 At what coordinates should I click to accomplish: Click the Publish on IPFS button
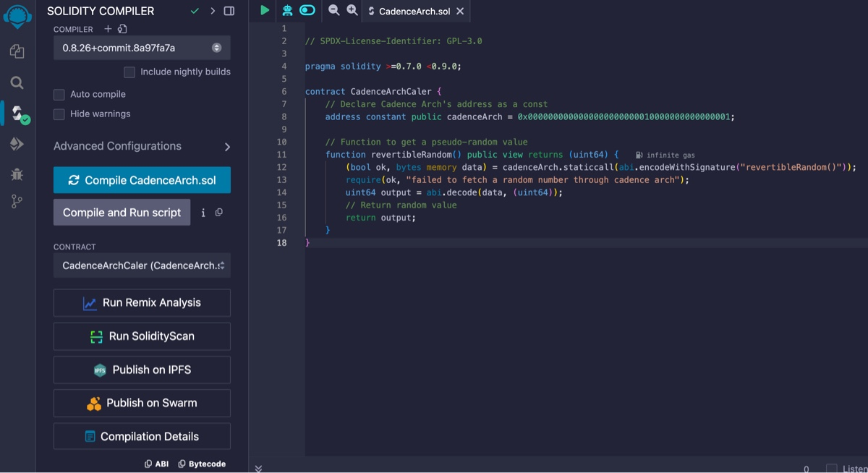click(x=142, y=370)
